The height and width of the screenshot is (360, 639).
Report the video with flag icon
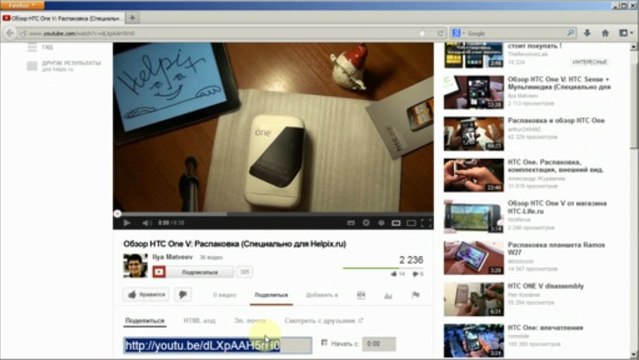(415, 295)
